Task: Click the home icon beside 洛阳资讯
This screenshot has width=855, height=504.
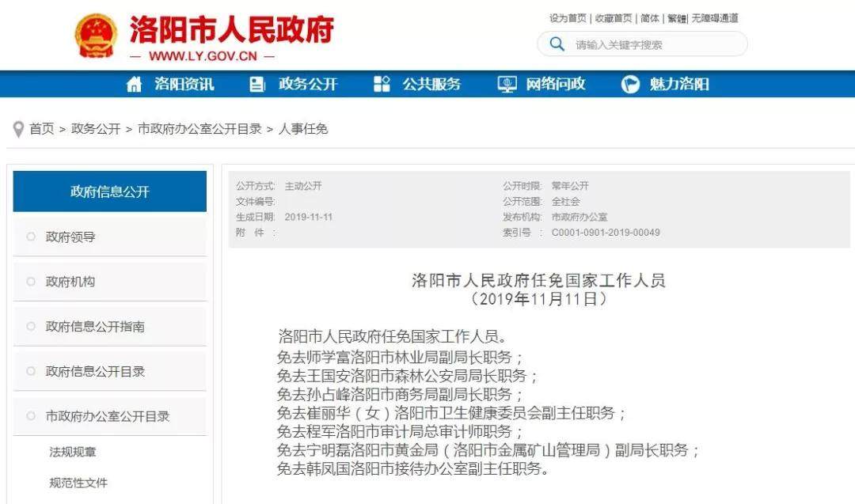Action: click(135, 85)
